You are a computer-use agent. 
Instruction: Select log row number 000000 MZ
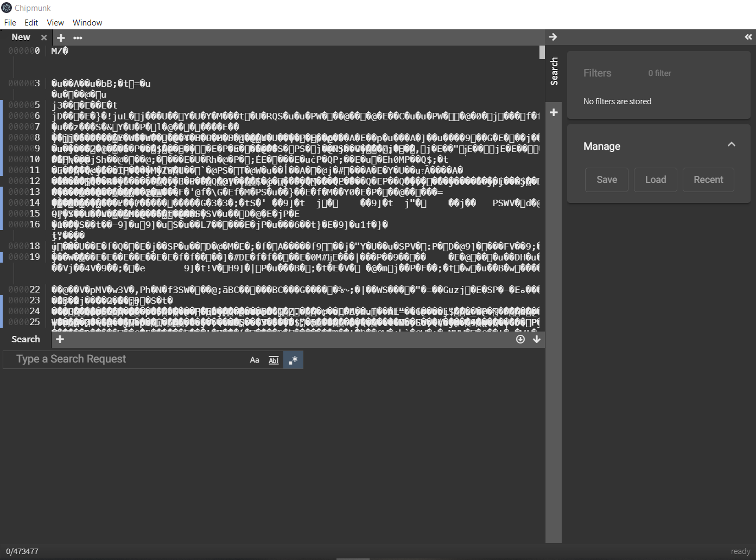coord(271,51)
